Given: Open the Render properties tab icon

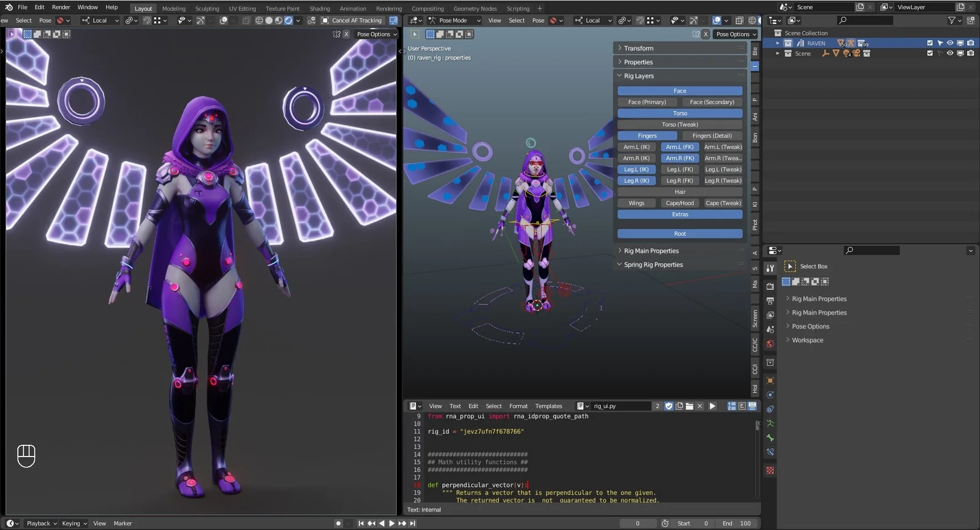Looking at the screenshot, I should point(770,286).
